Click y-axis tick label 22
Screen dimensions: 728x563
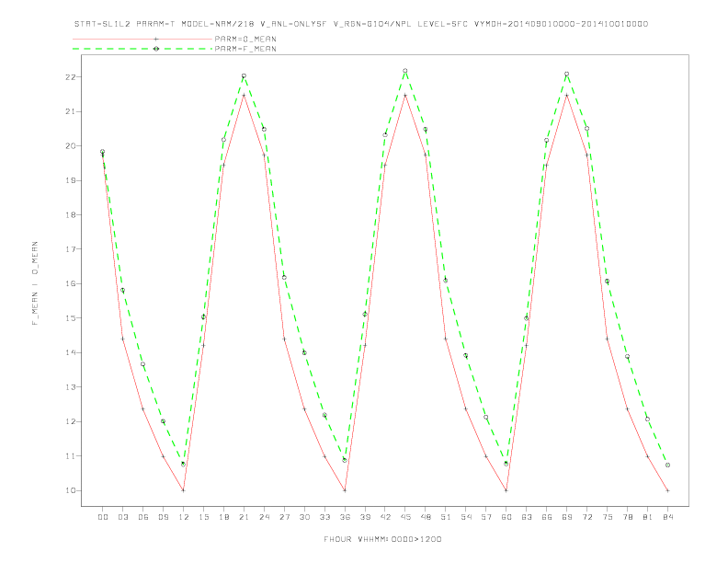(70, 77)
